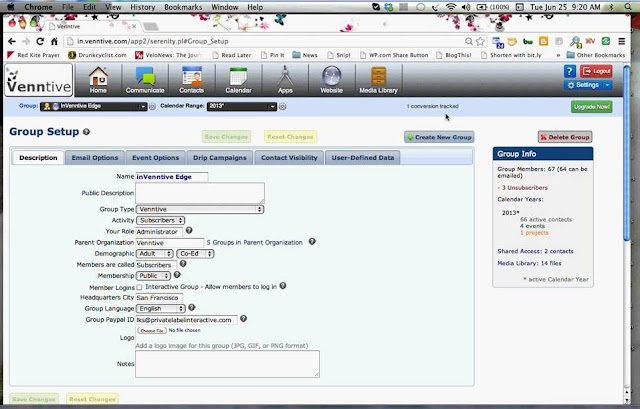Screen dimensions: 640x409
Task: Switch to the Contact Visibility tab
Action: (x=289, y=158)
